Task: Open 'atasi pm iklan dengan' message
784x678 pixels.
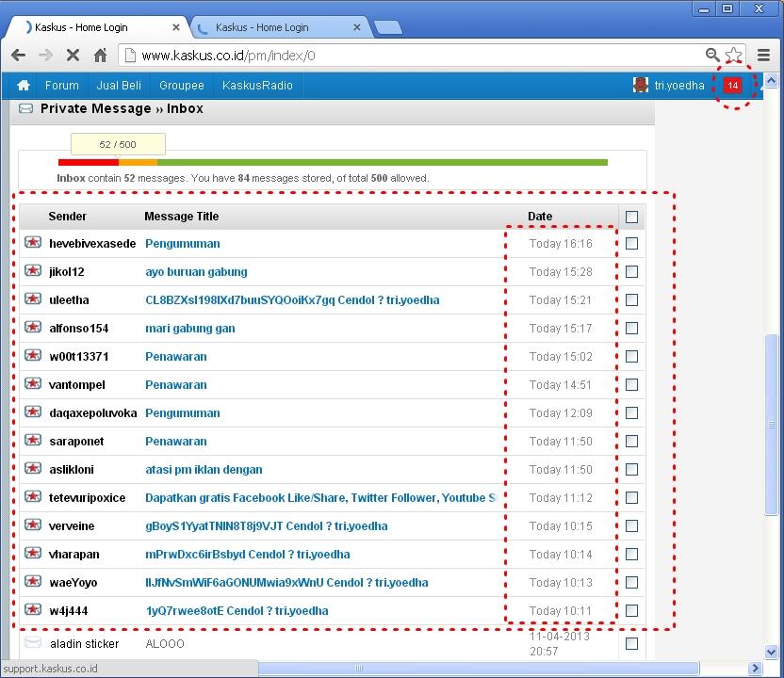Action: point(204,470)
